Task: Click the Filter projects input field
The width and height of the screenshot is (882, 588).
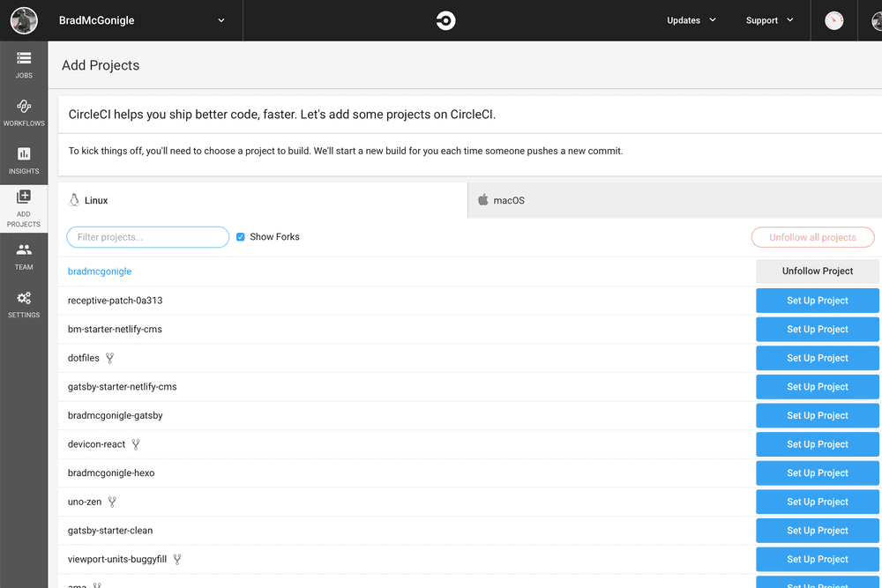Action: pos(148,237)
